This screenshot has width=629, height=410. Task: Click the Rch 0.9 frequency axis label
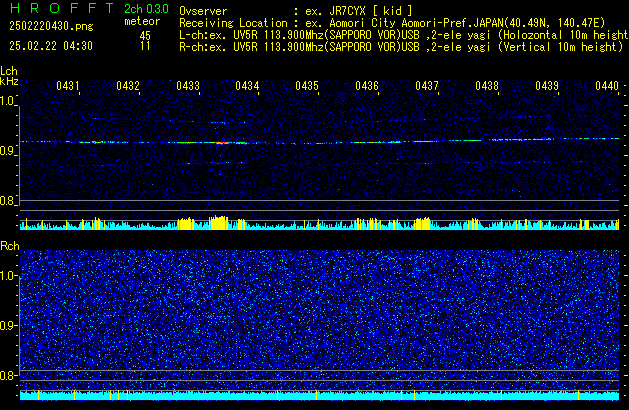pos(8,325)
